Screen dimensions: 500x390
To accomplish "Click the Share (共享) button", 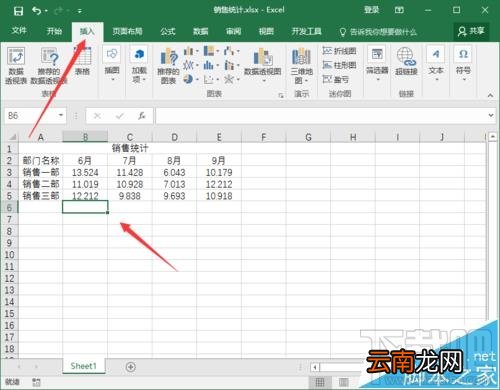I will point(471,31).
